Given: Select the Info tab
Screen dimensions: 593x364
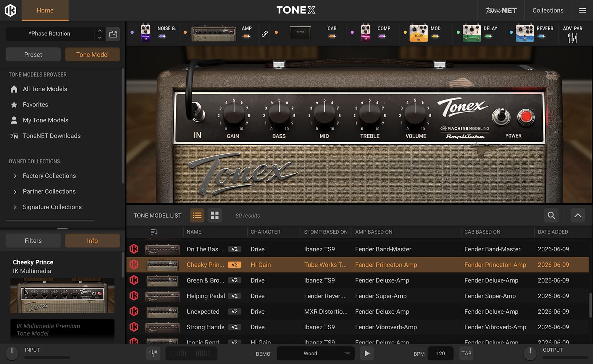Looking at the screenshot, I should click(93, 241).
